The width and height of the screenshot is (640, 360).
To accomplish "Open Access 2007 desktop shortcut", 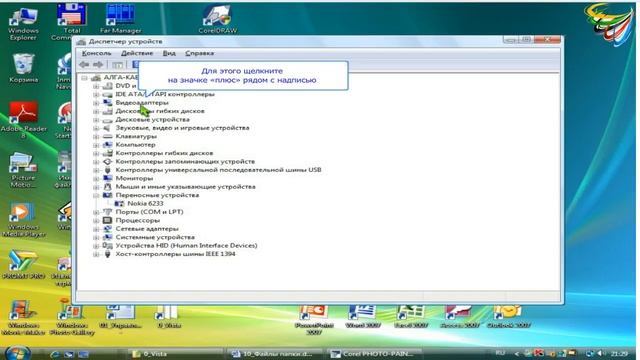I will coord(460,317).
